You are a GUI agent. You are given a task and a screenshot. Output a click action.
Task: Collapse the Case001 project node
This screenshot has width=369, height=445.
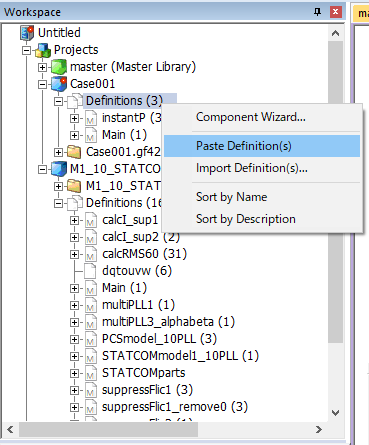(42, 84)
